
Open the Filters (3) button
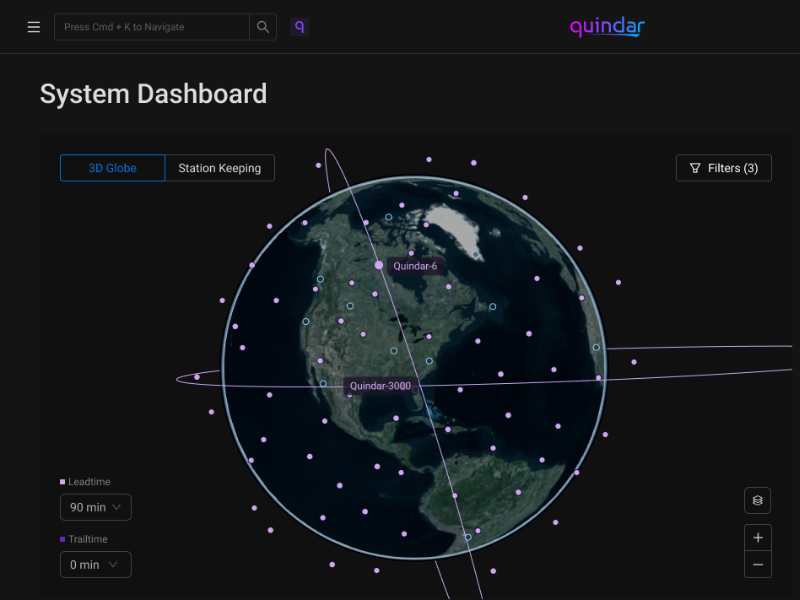[x=723, y=168]
